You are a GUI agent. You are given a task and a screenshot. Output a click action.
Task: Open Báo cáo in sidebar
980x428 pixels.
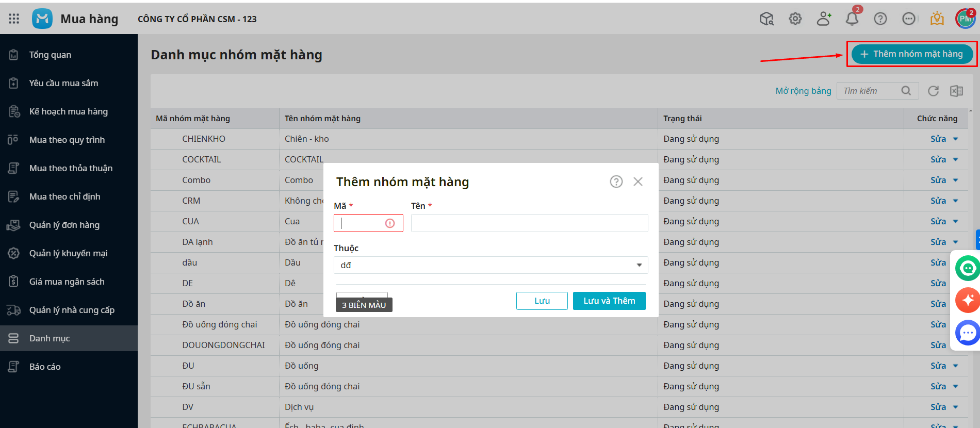coord(69,367)
